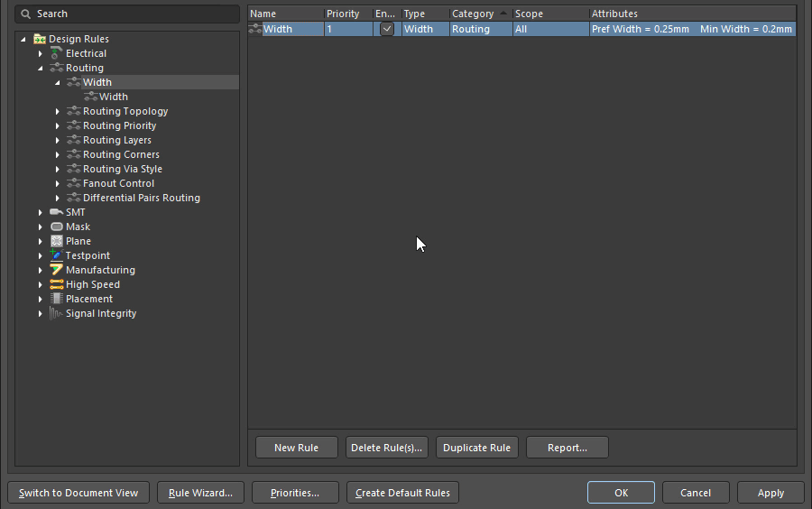Click the New Rule button
Viewport: 812px width, 509px height.
tap(296, 448)
